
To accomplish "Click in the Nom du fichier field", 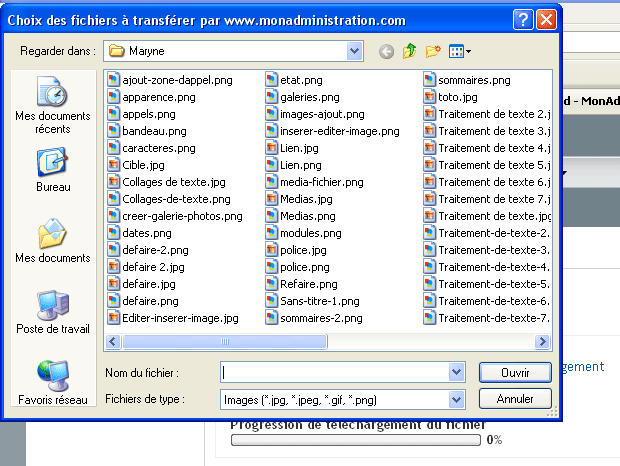I will [x=335, y=372].
